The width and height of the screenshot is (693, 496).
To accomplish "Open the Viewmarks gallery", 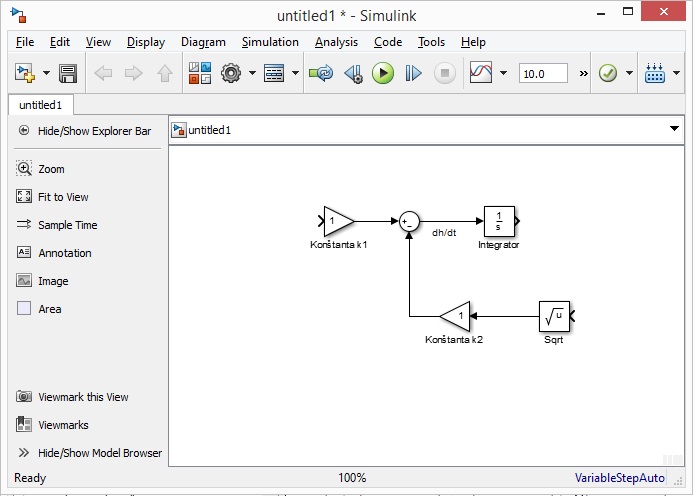I will point(52,424).
